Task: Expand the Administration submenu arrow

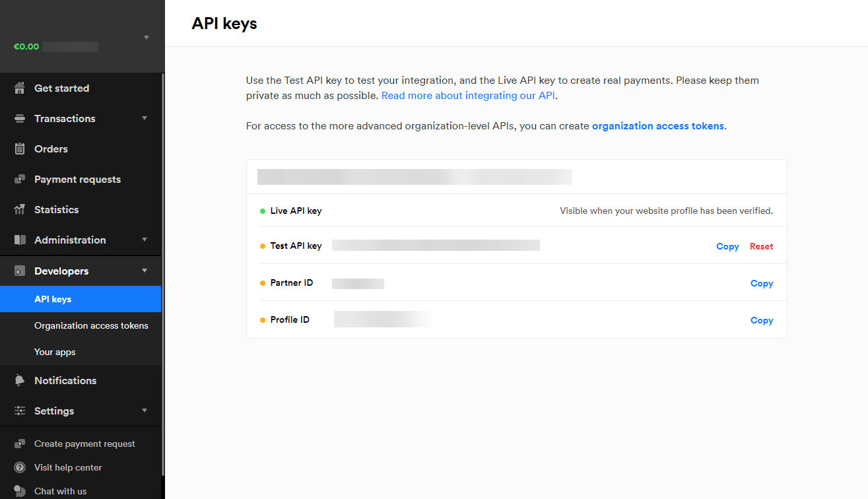Action: (145, 240)
